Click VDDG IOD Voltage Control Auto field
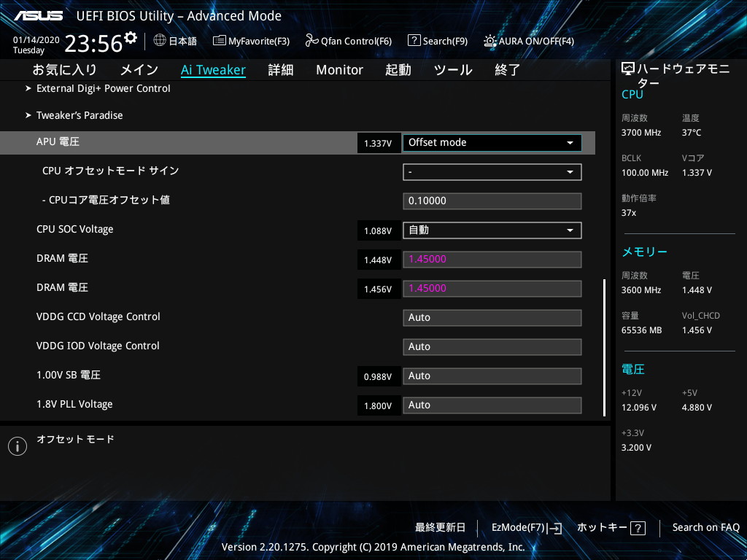This screenshot has height=560, width=747. (x=492, y=346)
